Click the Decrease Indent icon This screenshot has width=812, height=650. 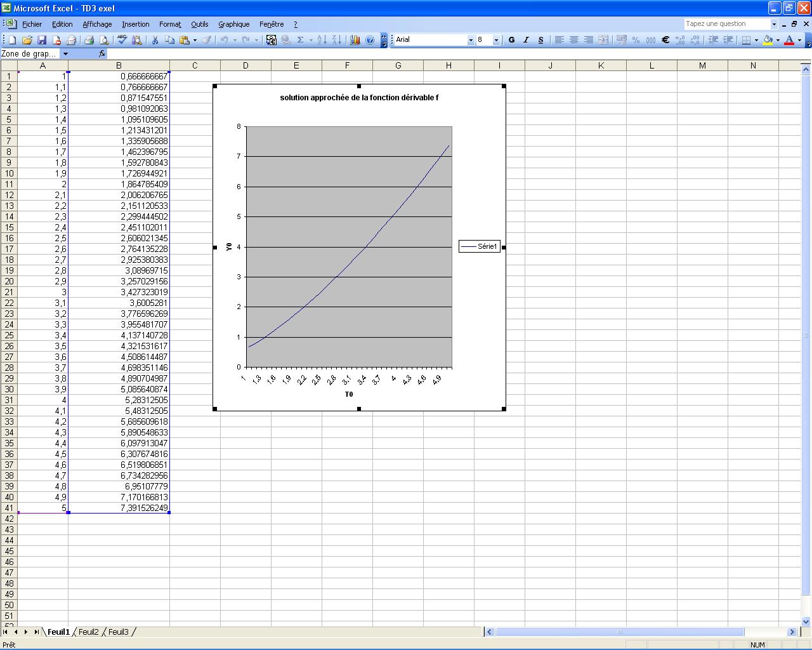(713, 40)
